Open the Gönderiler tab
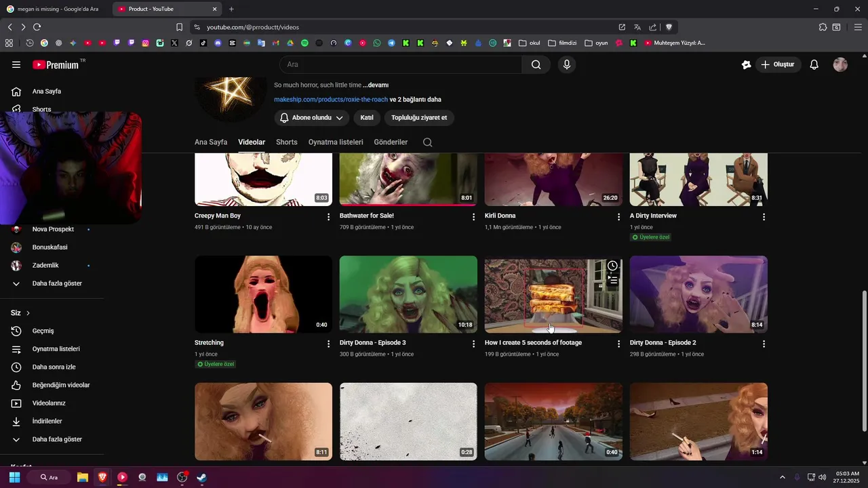868x488 pixels. coord(391,142)
